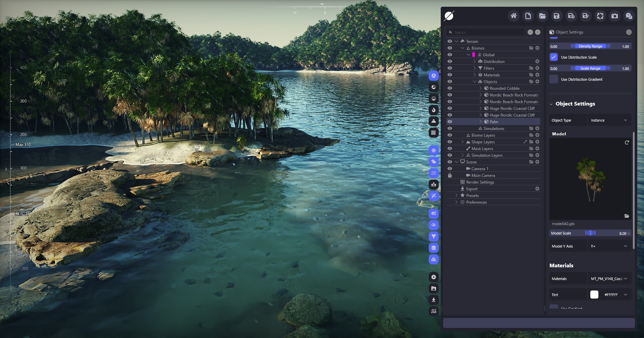
Task: Click the Search field in outliner
Action: pyautogui.click(x=488, y=32)
